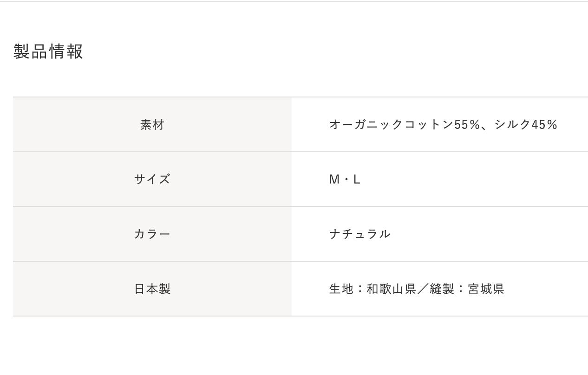This screenshot has width=588, height=375.
Task: Select the カラー row label
Action: click(152, 234)
